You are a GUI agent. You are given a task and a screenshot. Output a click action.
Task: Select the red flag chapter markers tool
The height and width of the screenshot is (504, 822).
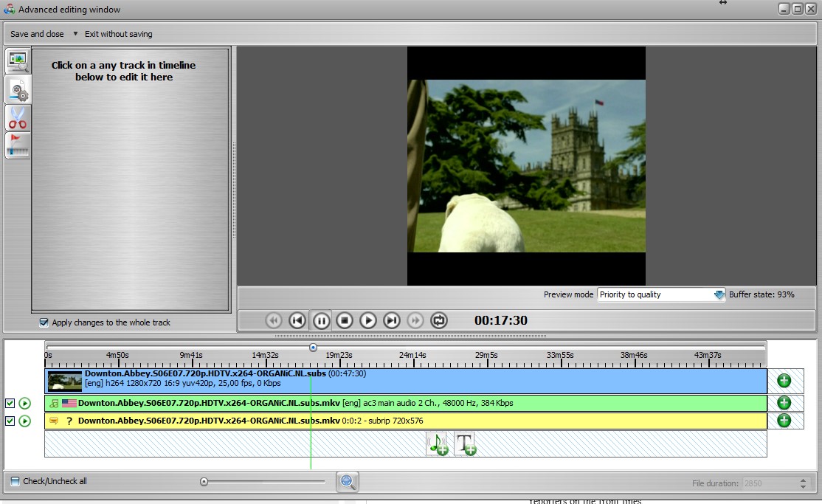pos(18,145)
